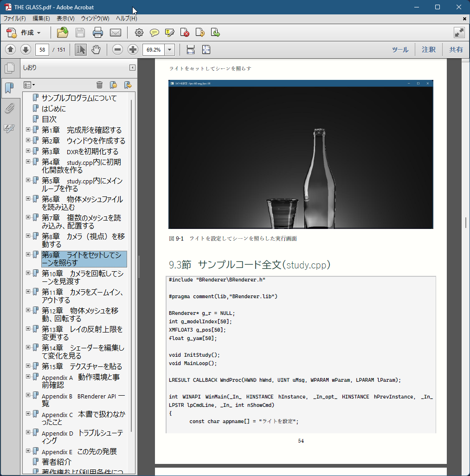Viewport: 470px width, 476px height.
Task: Delete selected bookmark with trash icon
Action: coord(99,85)
